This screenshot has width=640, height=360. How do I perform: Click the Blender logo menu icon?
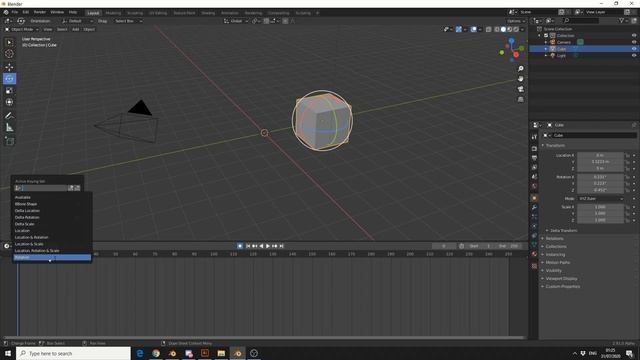tap(6, 12)
